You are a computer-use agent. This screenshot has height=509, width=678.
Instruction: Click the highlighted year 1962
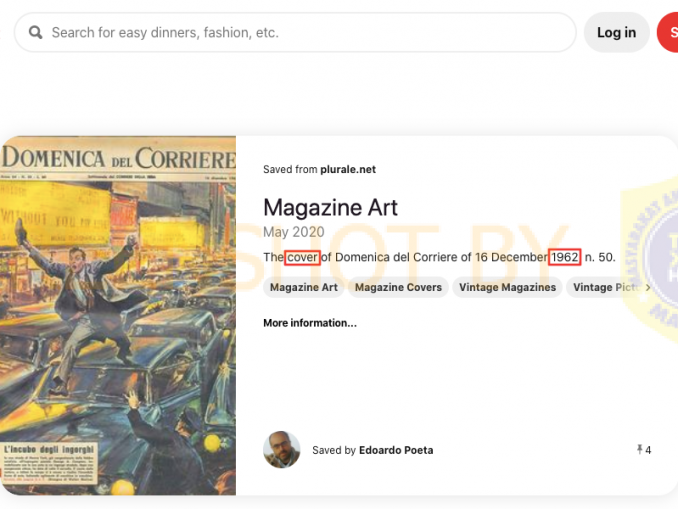565,257
